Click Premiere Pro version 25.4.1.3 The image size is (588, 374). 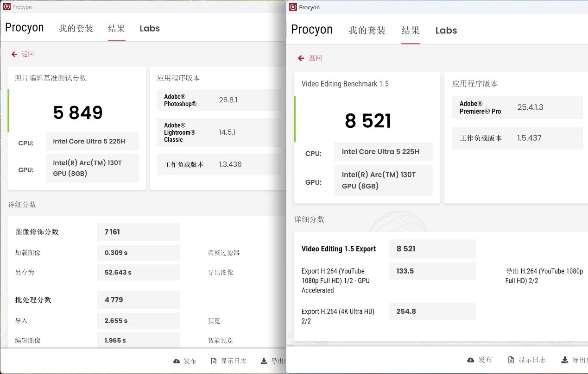pyautogui.click(x=530, y=107)
